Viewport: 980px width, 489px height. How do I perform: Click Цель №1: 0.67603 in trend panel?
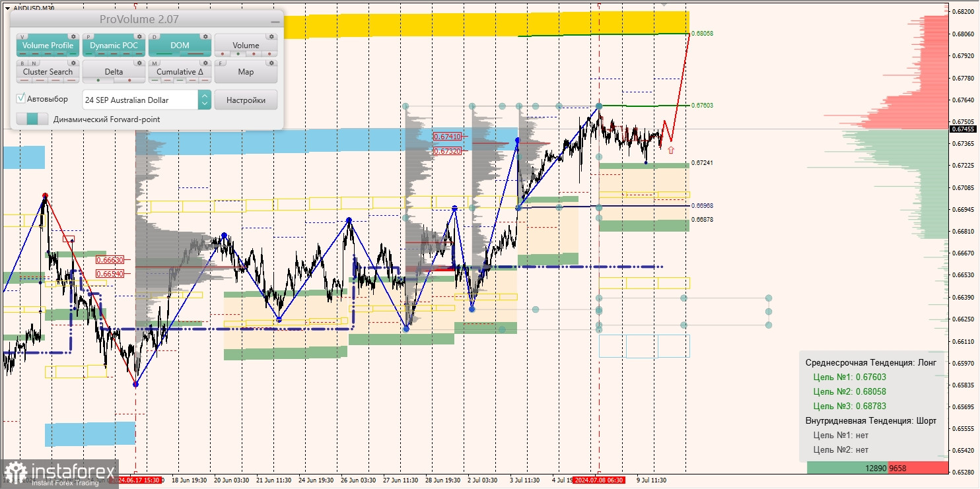[x=849, y=377]
